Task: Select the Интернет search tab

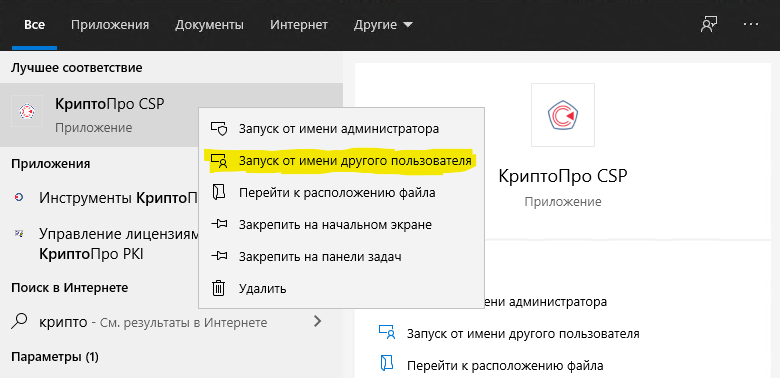Action: coord(299,24)
